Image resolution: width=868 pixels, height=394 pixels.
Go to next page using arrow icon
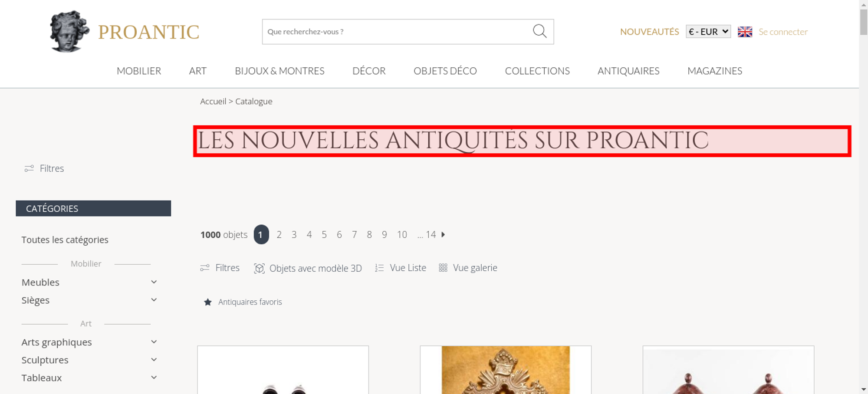443,234
